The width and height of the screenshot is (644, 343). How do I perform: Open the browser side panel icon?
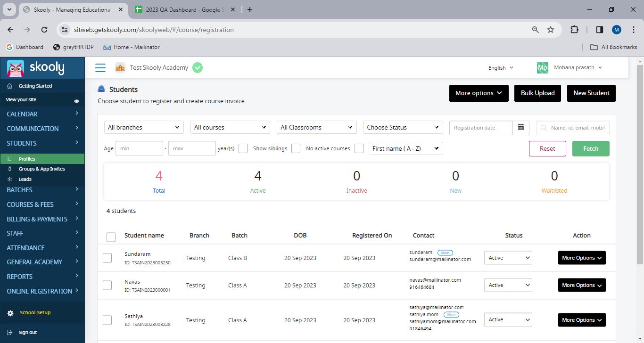[599, 30]
